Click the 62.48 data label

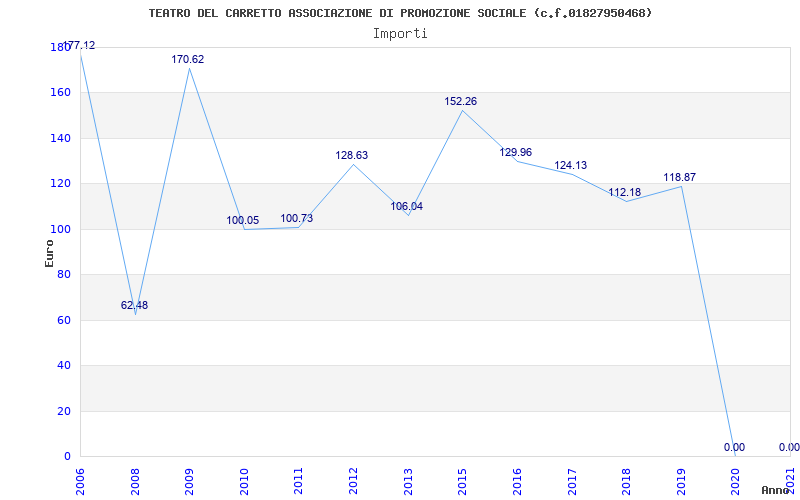(x=135, y=305)
